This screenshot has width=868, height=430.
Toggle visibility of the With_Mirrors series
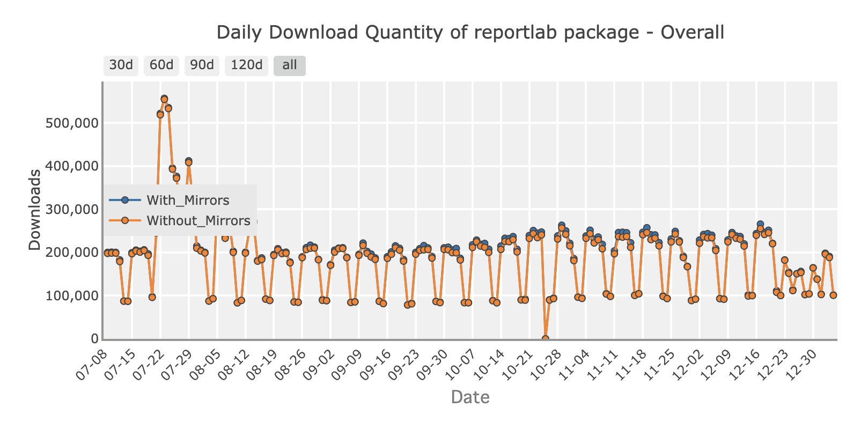tap(187, 200)
